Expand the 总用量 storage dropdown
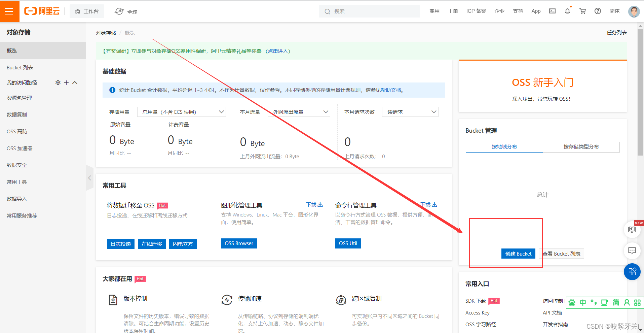Image resolution: width=644 pixels, height=333 pixels. [x=182, y=112]
